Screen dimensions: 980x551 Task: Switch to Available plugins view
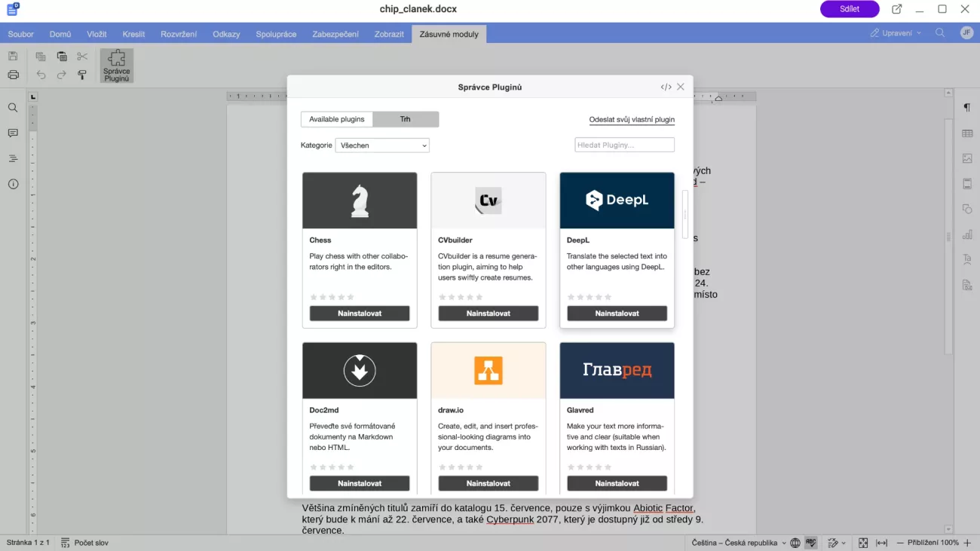(x=336, y=119)
